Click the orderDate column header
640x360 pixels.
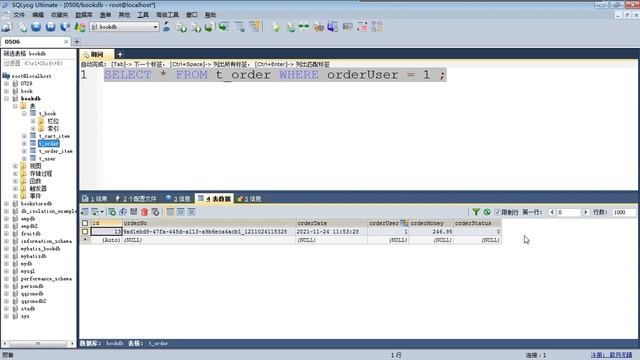(x=331, y=223)
